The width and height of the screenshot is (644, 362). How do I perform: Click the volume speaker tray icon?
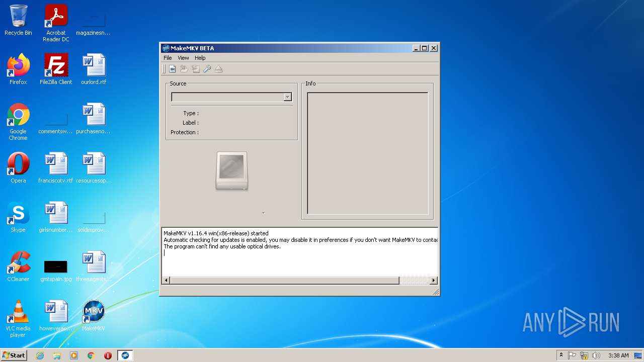pos(596,355)
